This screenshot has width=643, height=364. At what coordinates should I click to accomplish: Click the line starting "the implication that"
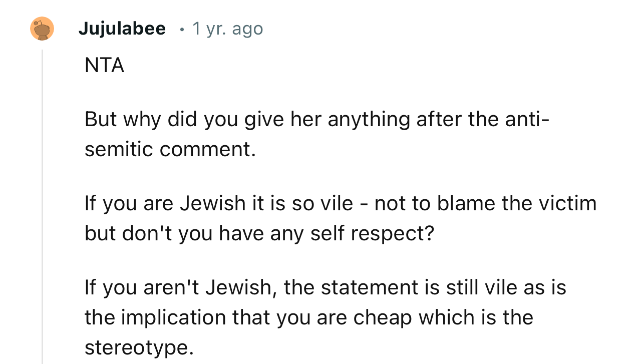pyautogui.click(x=308, y=317)
